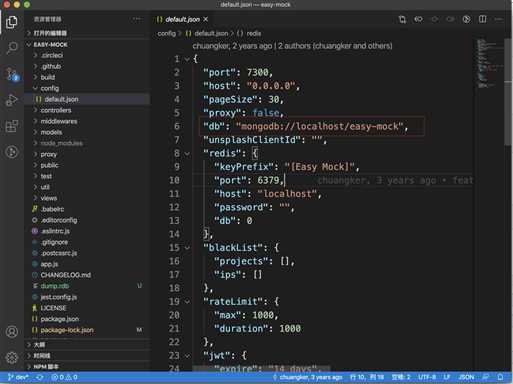The width and height of the screenshot is (513, 384).
Task: Open the Run and Debug view
Action: 12,100
